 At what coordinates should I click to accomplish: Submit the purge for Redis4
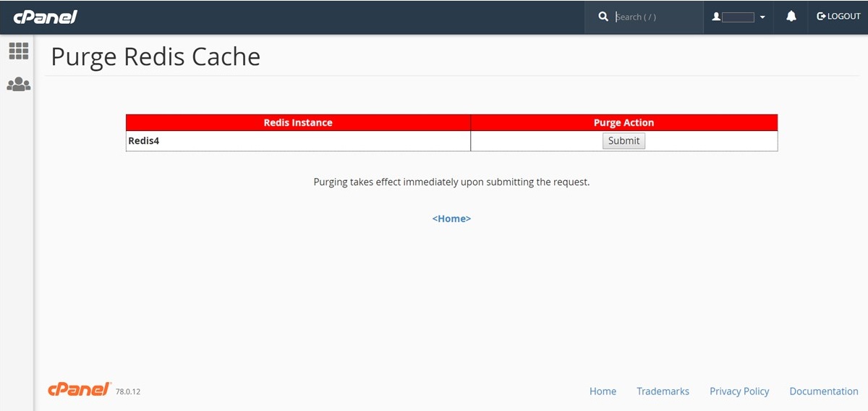click(x=624, y=141)
